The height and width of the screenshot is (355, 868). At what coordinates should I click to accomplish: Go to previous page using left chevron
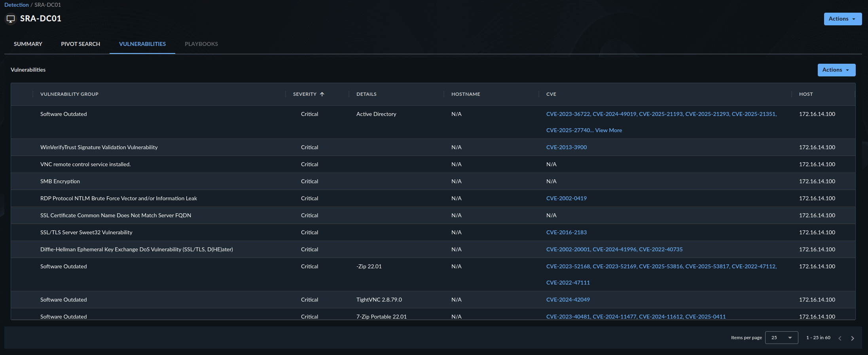point(840,338)
